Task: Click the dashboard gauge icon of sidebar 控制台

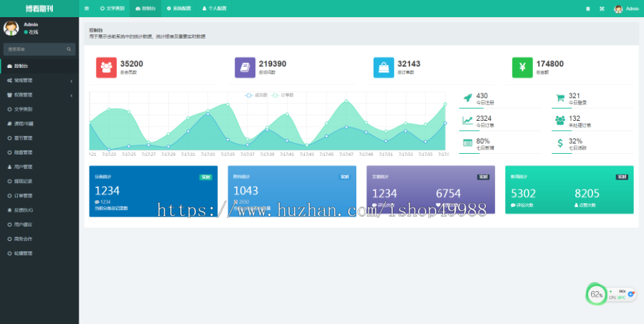Action: [10, 66]
